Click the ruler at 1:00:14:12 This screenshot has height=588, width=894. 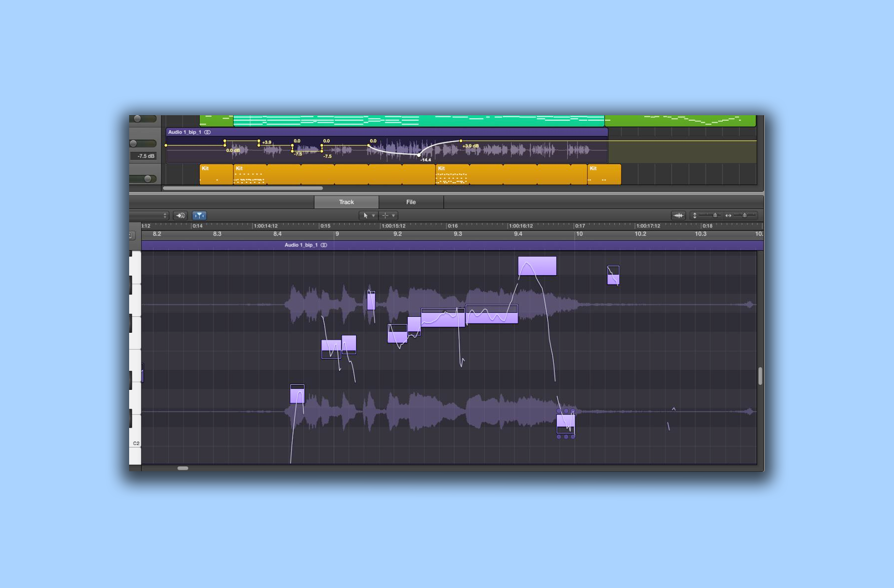pyautogui.click(x=266, y=225)
